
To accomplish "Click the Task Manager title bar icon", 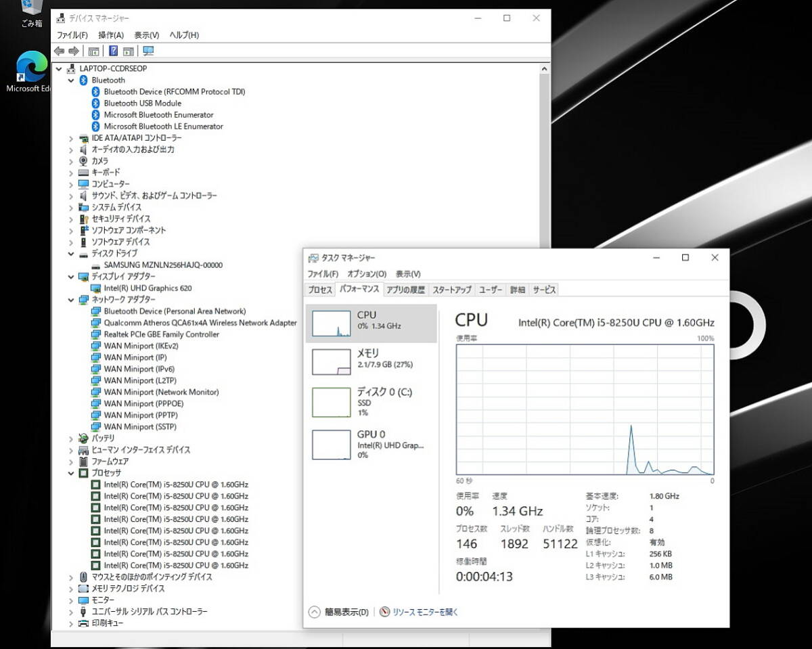I will 313,258.
